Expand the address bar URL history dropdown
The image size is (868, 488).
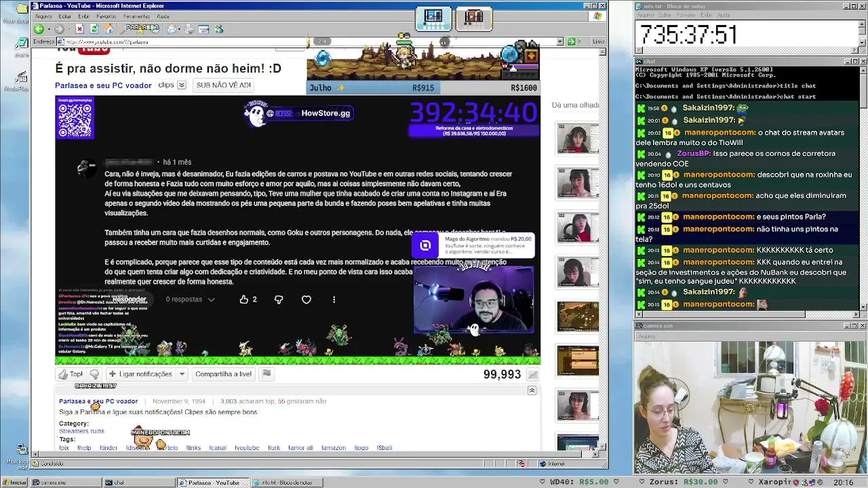pyautogui.click(x=560, y=41)
